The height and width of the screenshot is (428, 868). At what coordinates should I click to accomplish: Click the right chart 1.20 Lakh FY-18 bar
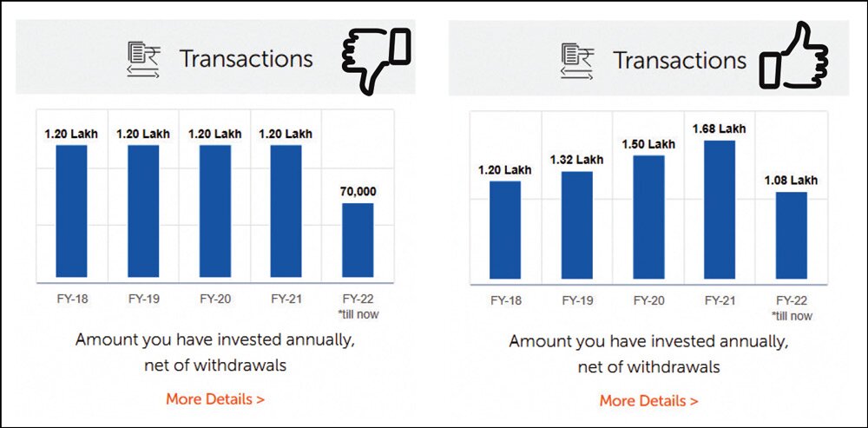(x=505, y=232)
